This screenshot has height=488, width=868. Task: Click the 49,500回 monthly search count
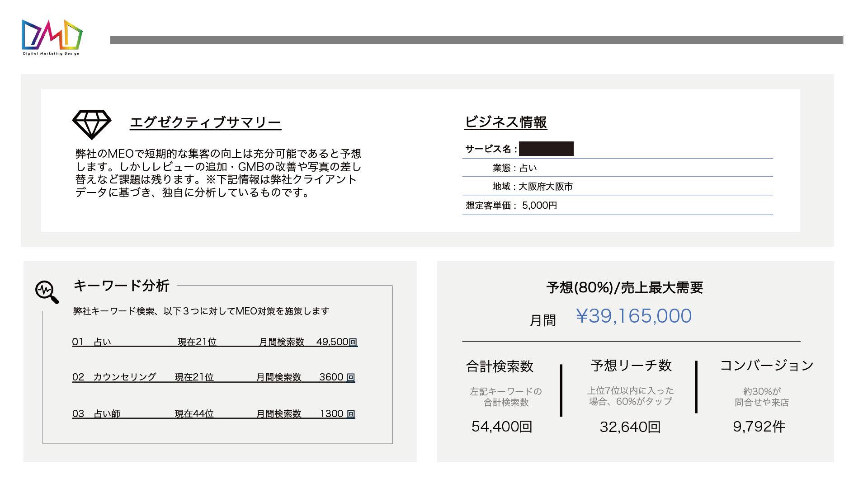point(336,342)
